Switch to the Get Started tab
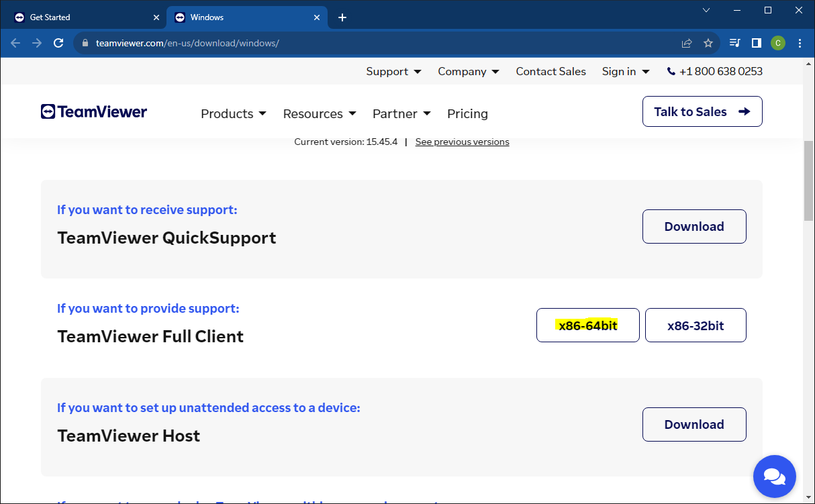The image size is (815, 504). (81, 17)
